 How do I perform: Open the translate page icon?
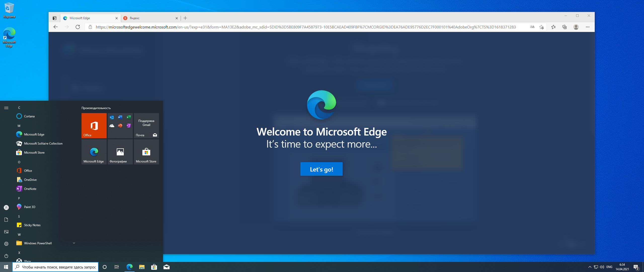532,27
